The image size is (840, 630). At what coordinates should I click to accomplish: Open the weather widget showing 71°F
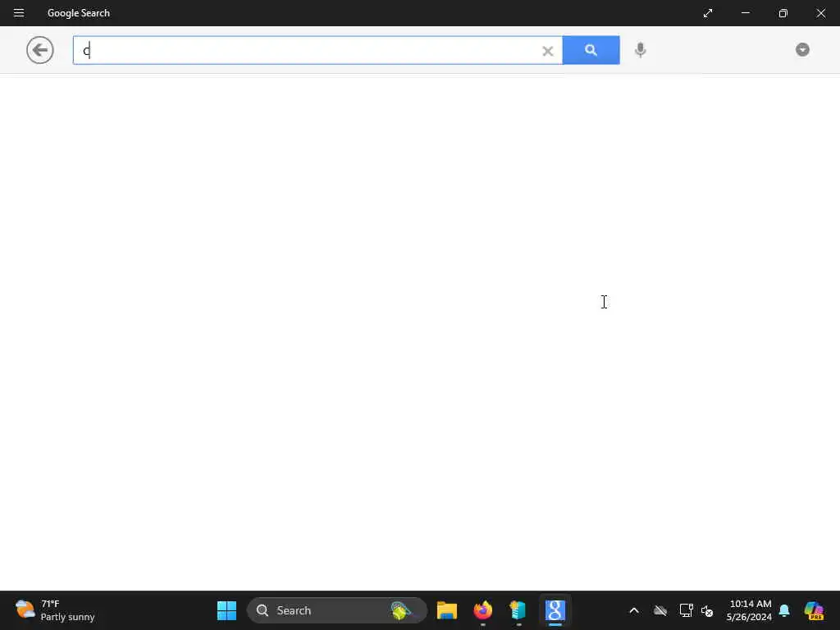[55, 610]
